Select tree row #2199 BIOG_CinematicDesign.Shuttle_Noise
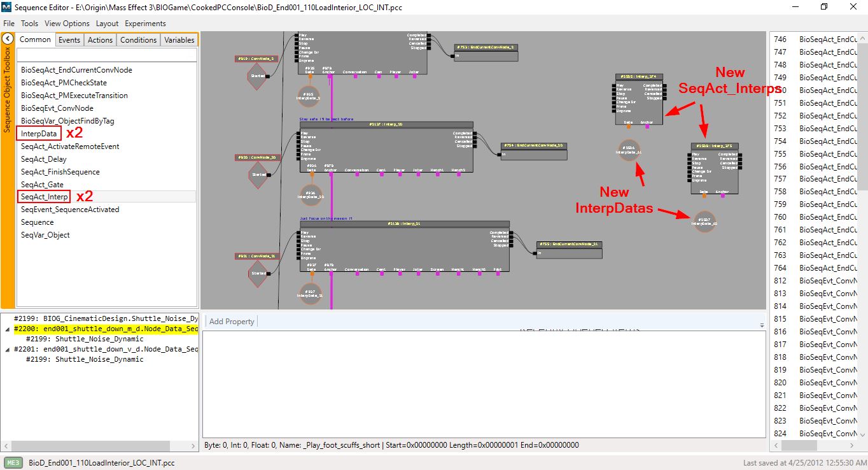This screenshot has width=868, height=470. click(x=106, y=318)
